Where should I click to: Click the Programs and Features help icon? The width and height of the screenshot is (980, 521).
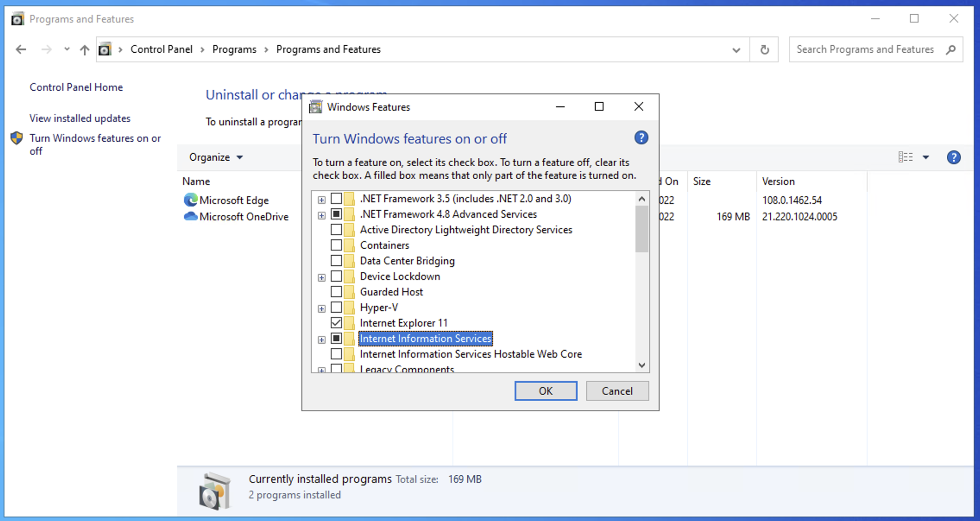pos(953,157)
